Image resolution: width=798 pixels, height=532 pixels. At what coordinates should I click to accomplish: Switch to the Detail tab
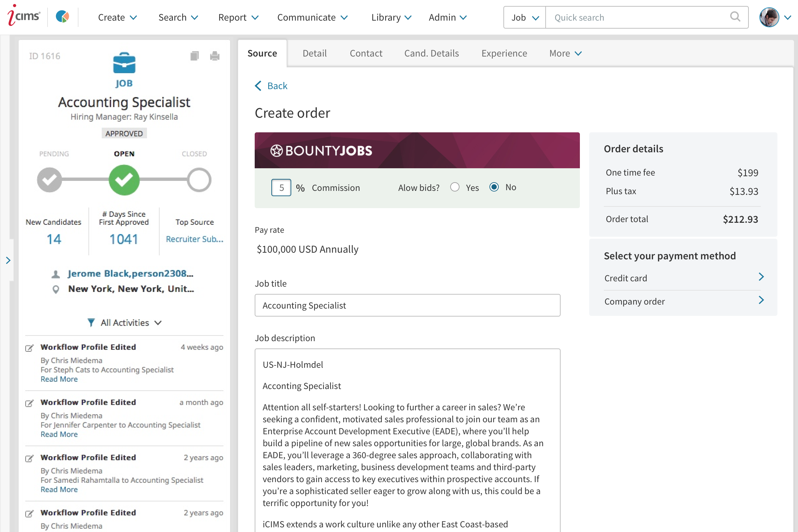pyautogui.click(x=315, y=53)
